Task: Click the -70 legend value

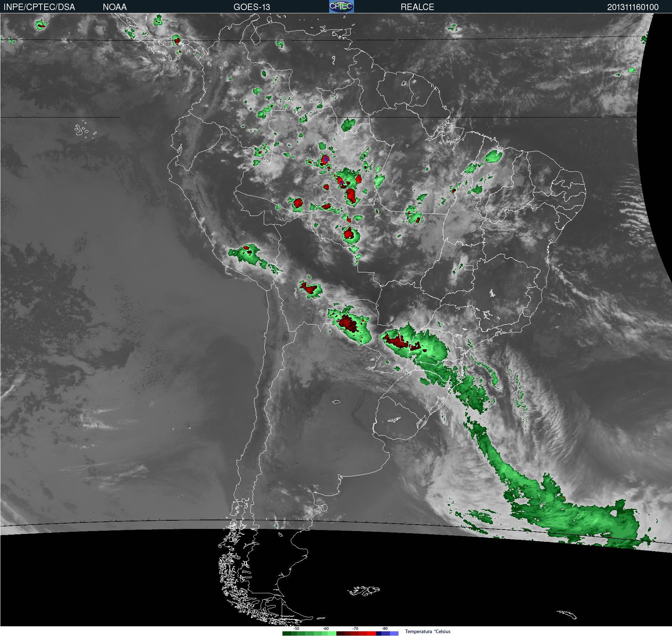Action: (x=355, y=628)
